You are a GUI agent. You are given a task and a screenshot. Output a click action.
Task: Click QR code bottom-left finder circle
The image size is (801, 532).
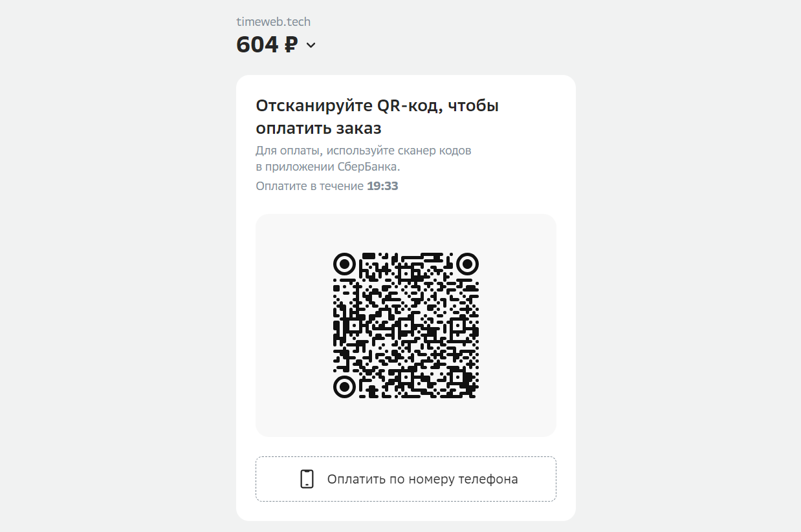click(x=344, y=387)
